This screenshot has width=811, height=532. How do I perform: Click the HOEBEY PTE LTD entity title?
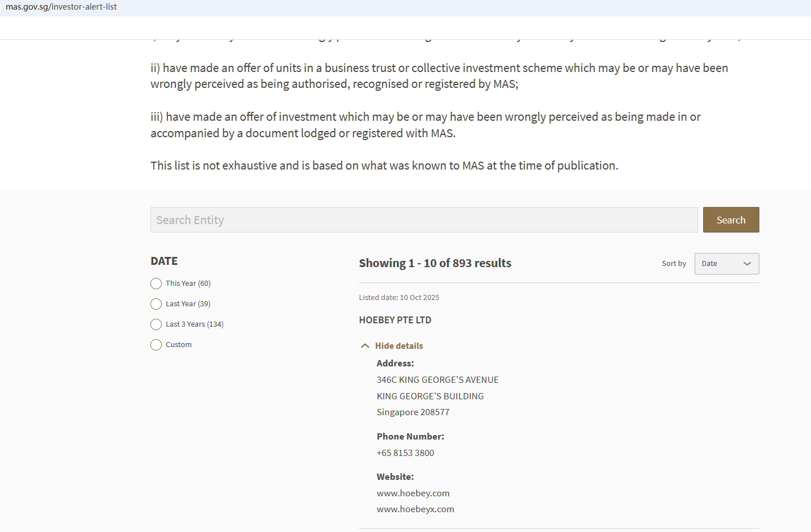(x=395, y=320)
